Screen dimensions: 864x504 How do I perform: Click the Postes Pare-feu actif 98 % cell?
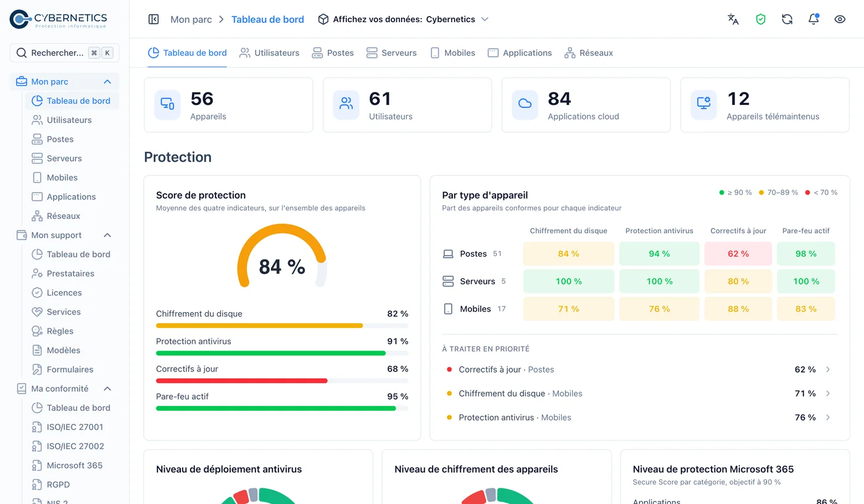pyautogui.click(x=806, y=254)
